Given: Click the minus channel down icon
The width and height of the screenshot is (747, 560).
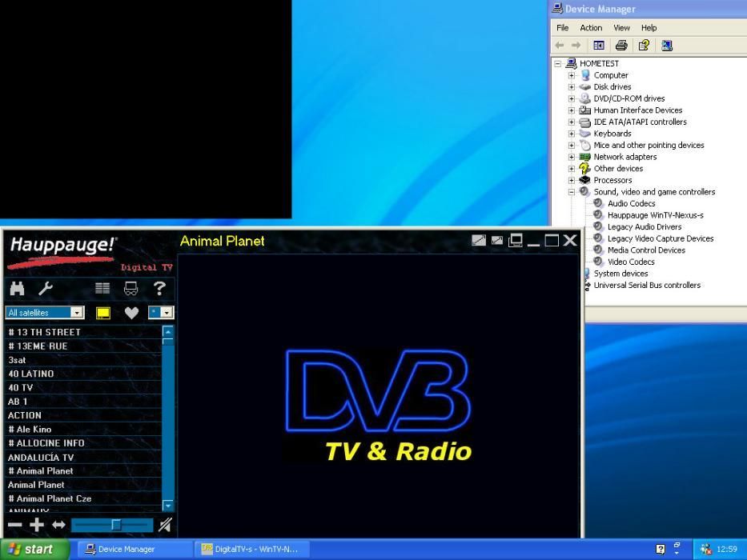Looking at the screenshot, I should 14,525.
